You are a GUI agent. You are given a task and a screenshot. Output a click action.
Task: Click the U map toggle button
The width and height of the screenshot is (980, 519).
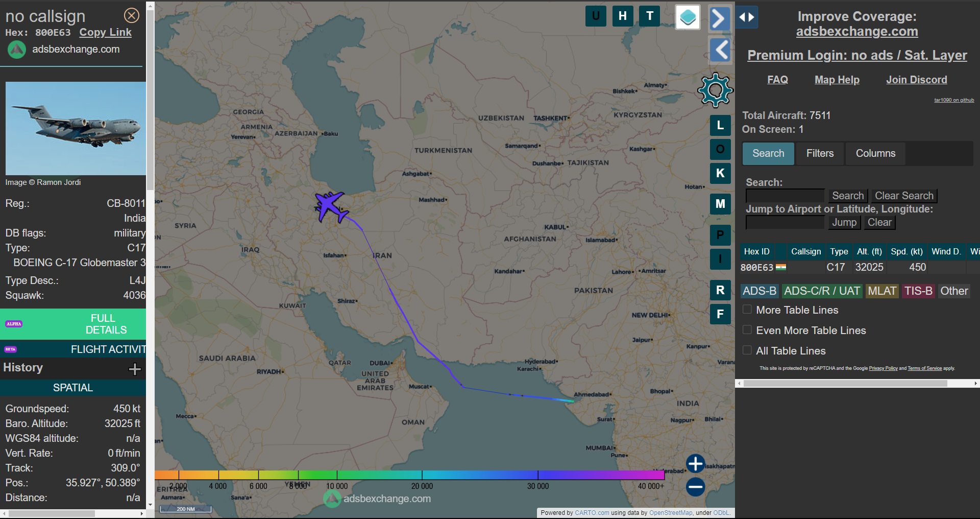point(596,16)
